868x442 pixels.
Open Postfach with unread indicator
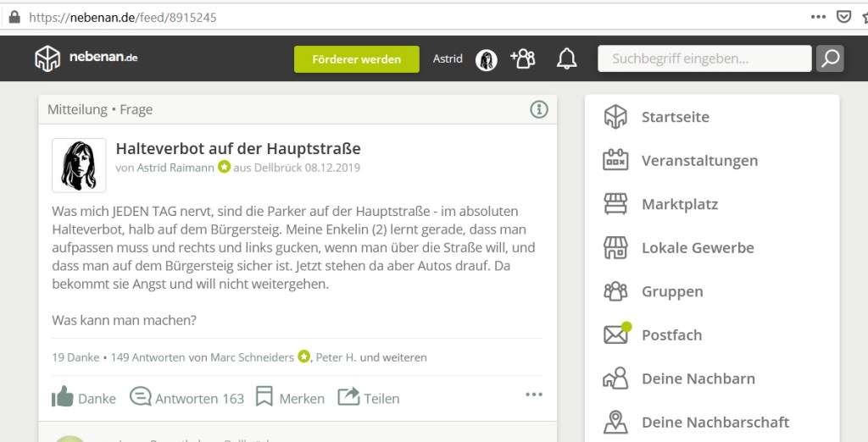coord(671,335)
